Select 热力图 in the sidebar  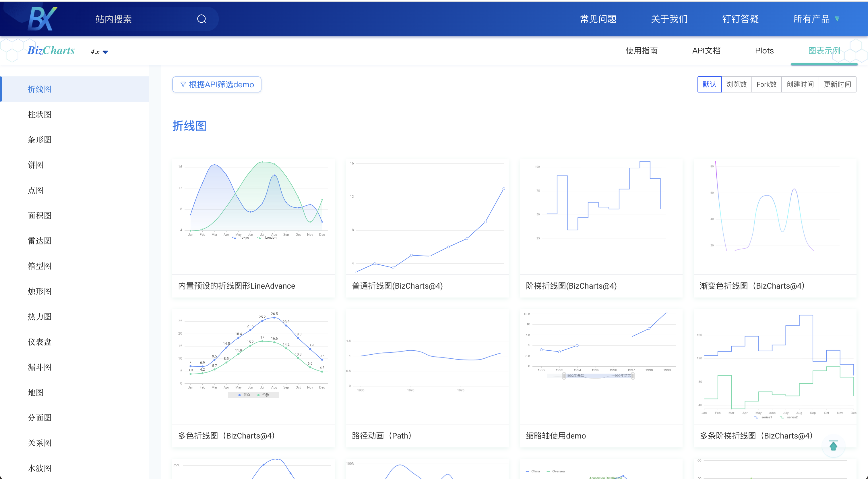pos(74,316)
